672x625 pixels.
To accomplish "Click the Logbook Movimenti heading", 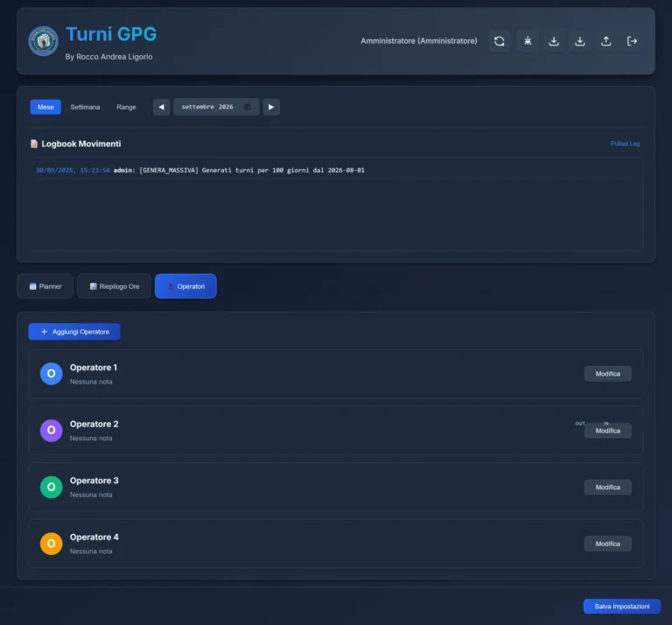I will click(x=81, y=144).
